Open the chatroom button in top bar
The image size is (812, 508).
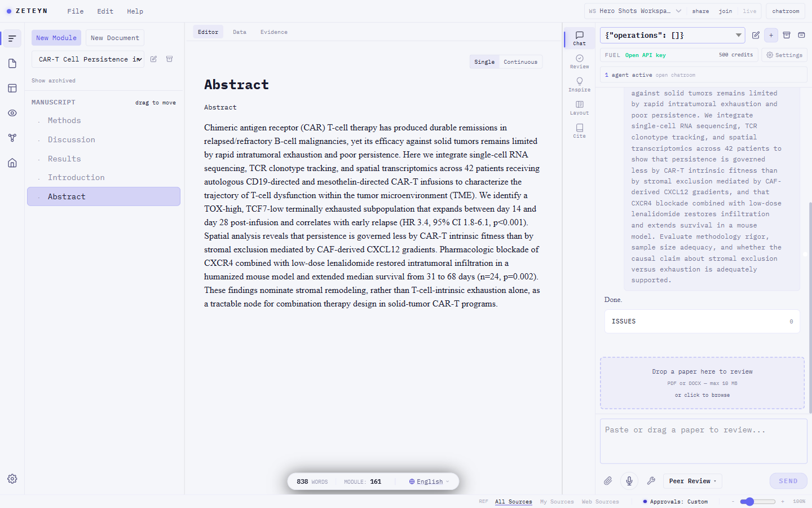click(785, 11)
